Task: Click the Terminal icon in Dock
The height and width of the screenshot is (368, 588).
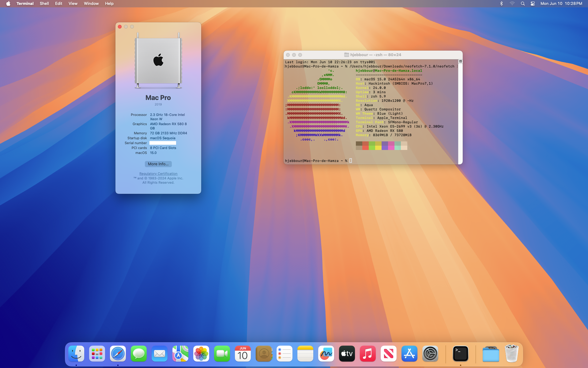Action: click(461, 354)
